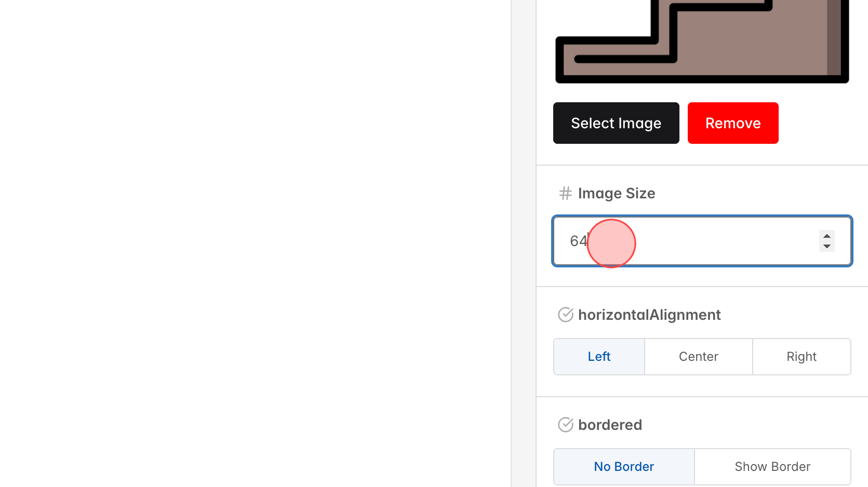Click the increment arrow on Image Size
868x487 pixels.
point(826,236)
